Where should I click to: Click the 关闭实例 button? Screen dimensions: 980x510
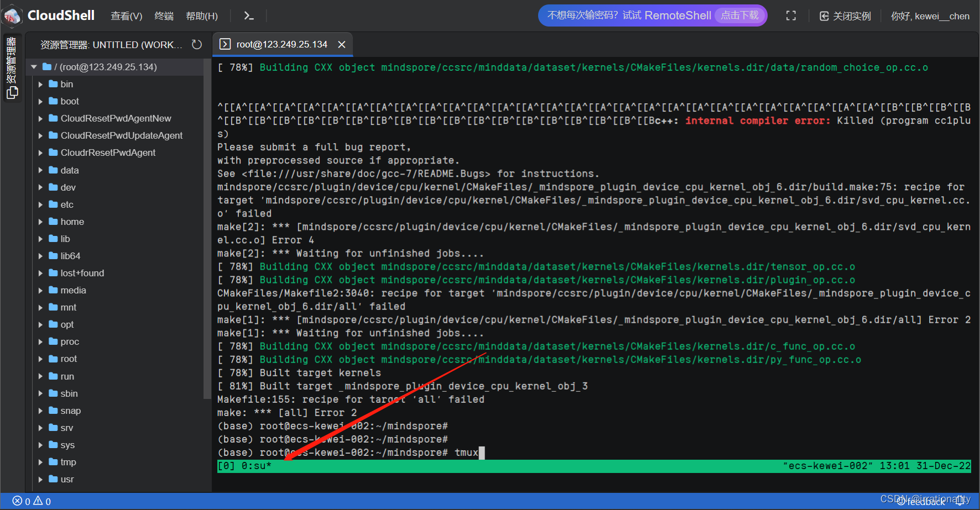[845, 16]
